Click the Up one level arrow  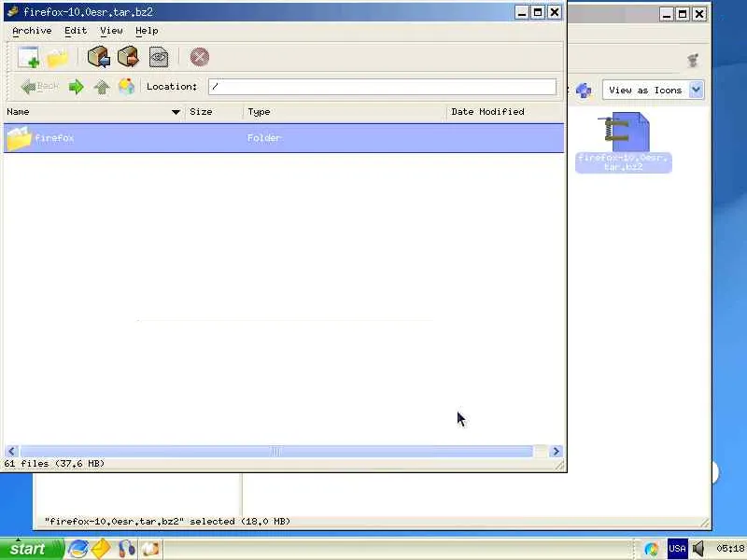[x=102, y=87]
